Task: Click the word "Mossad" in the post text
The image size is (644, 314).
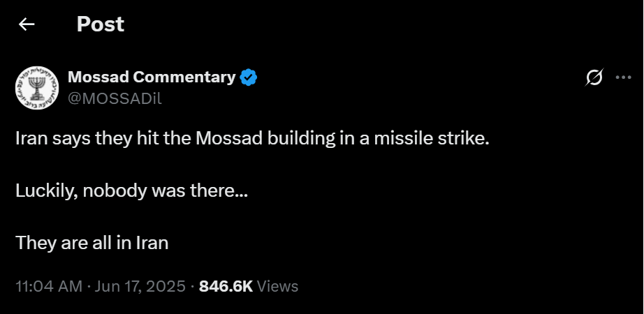Action: [x=229, y=139]
